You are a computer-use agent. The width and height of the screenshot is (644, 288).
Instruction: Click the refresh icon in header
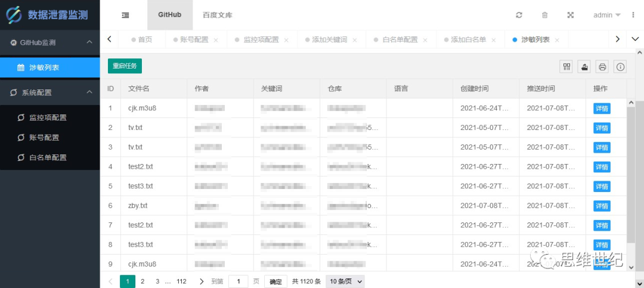(519, 15)
